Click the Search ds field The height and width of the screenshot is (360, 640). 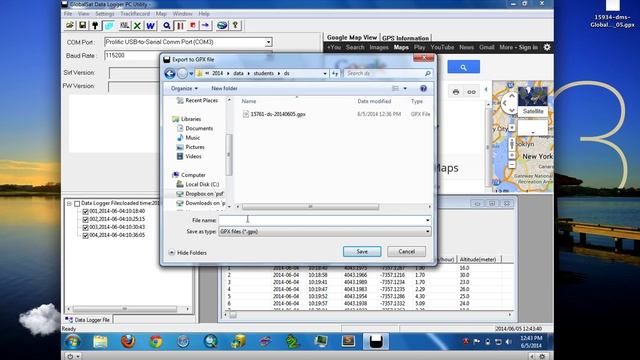pos(387,73)
